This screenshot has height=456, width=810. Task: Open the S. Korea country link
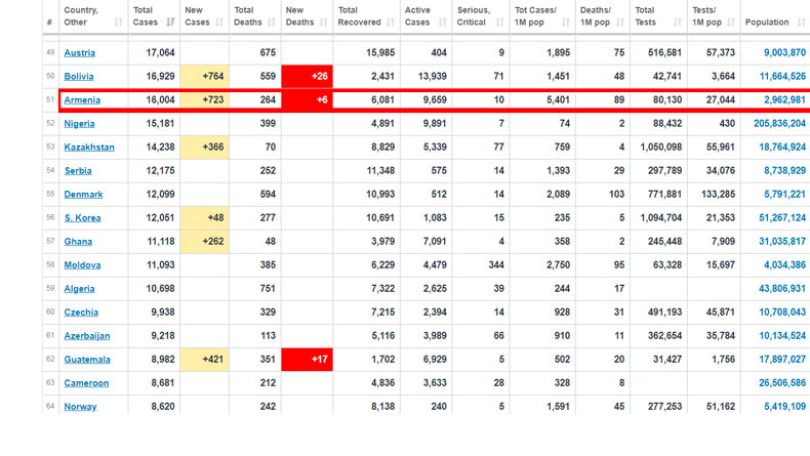pos(83,218)
